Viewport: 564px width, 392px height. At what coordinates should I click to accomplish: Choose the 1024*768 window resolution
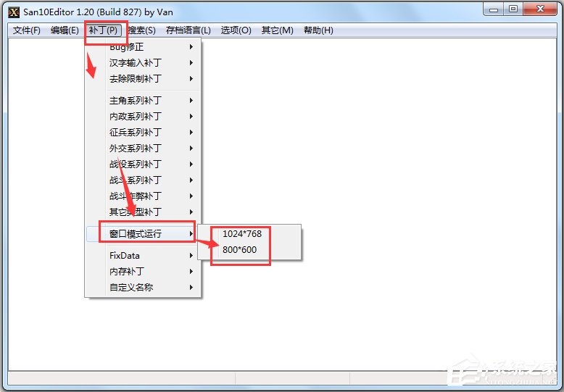coord(249,234)
